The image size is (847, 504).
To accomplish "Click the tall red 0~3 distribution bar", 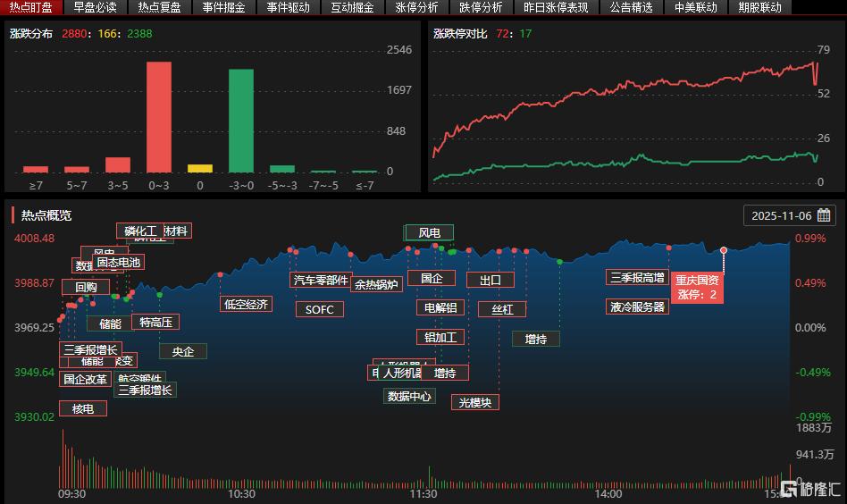I will (159, 116).
